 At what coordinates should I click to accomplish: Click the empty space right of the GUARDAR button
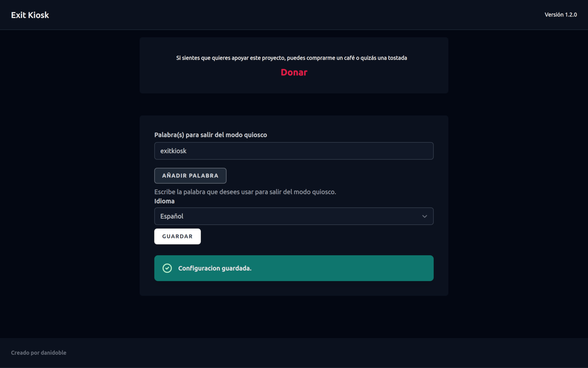click(x=322, y=236)
